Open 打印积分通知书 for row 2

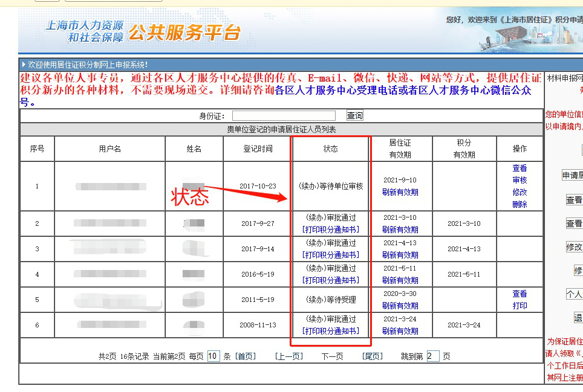click(x=330, y=230)
